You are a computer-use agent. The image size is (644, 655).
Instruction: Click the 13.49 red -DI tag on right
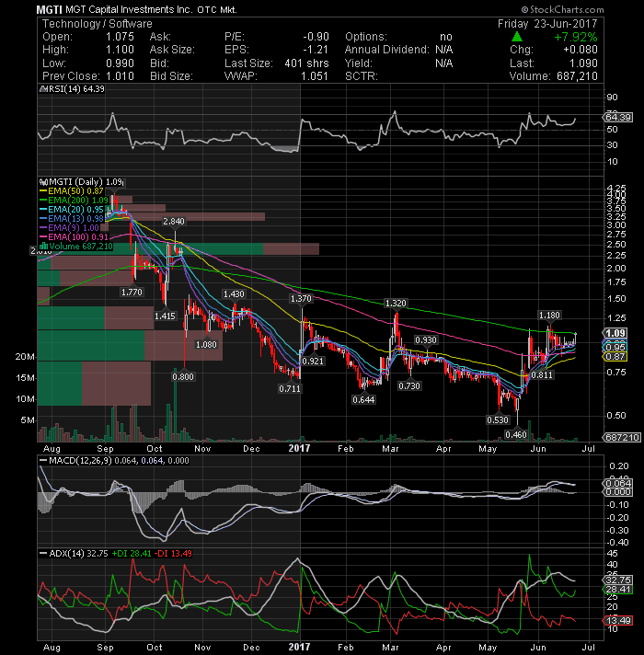tap(618, 620)
